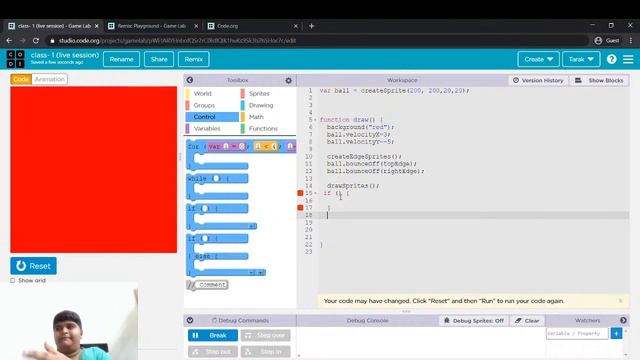This screenshot has height=360, width=640.
Task: Collapse toolbox with left arrow icon
Action: click(190, 80)
